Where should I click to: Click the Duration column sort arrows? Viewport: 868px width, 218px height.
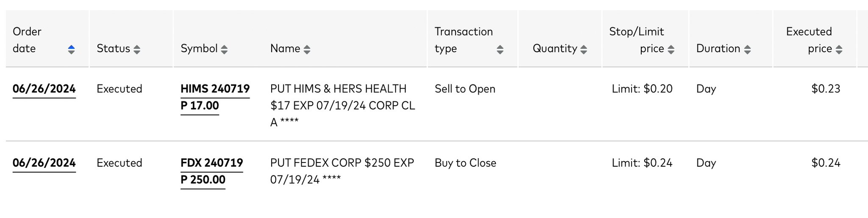click(x=747, y=50)
